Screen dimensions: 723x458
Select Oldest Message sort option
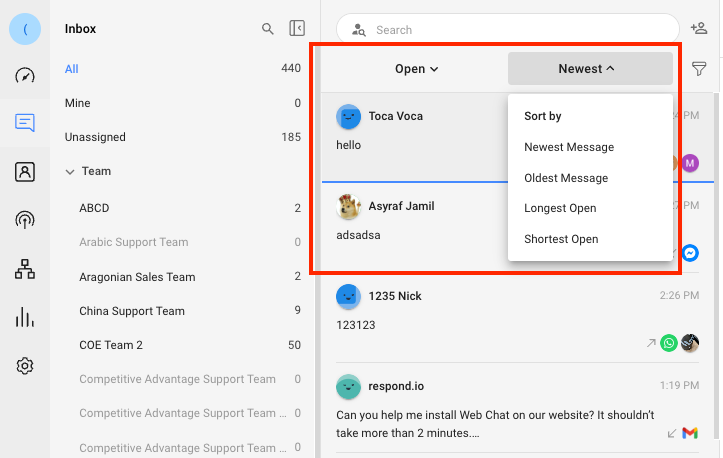point(566,178)
